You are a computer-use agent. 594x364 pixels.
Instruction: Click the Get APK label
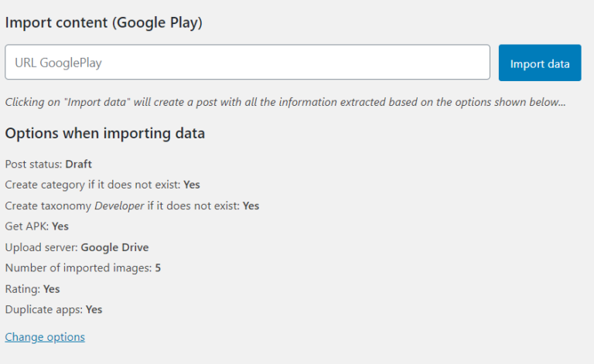point(26,226)
